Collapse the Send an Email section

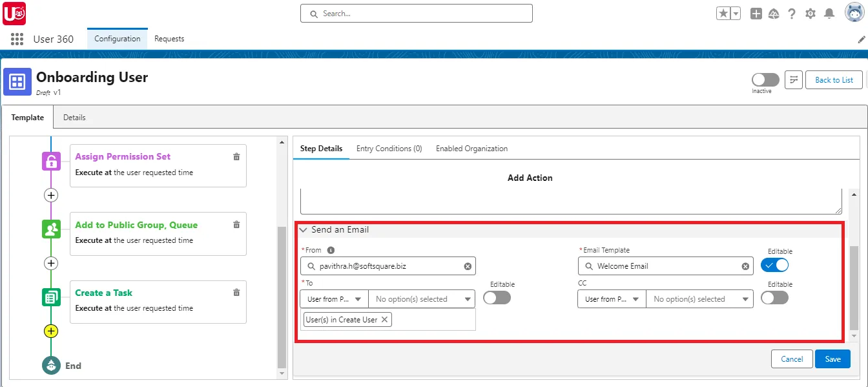(x=304, y=229)
